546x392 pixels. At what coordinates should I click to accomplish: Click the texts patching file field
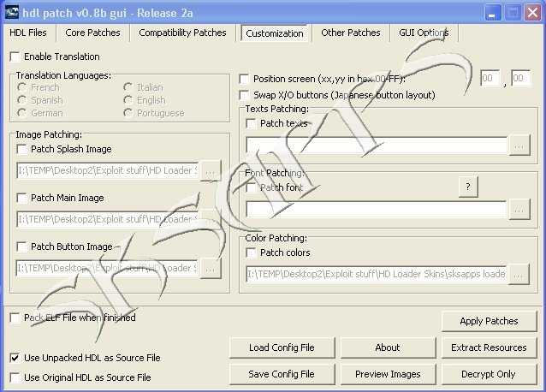(x=377, y=145)
